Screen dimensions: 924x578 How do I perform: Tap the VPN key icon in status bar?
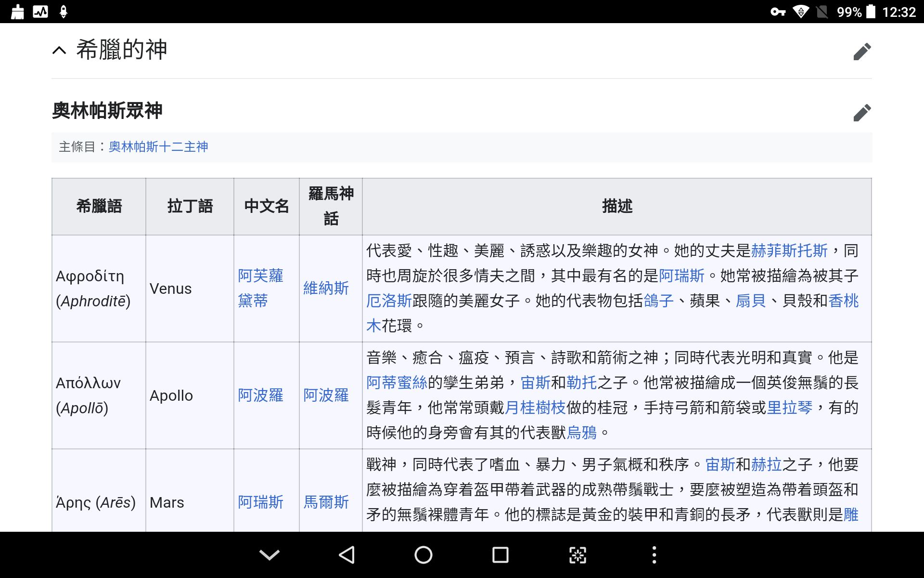click(778, 12)
